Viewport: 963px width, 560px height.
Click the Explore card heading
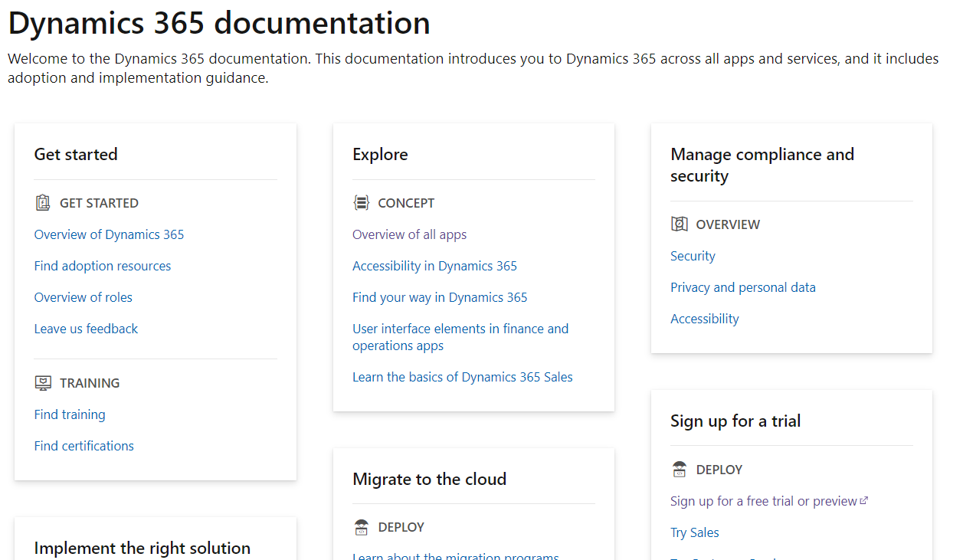coord(380,154)
